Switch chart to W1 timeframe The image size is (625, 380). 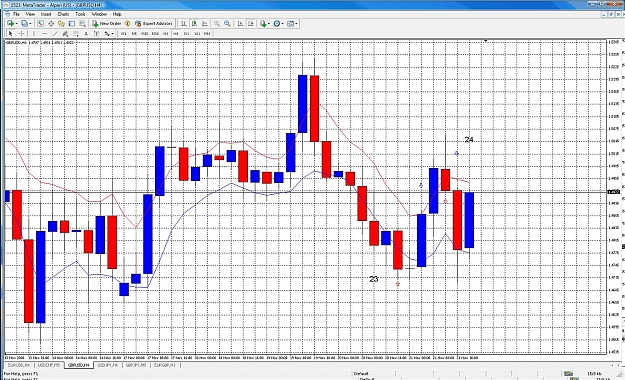click(197, 33)
